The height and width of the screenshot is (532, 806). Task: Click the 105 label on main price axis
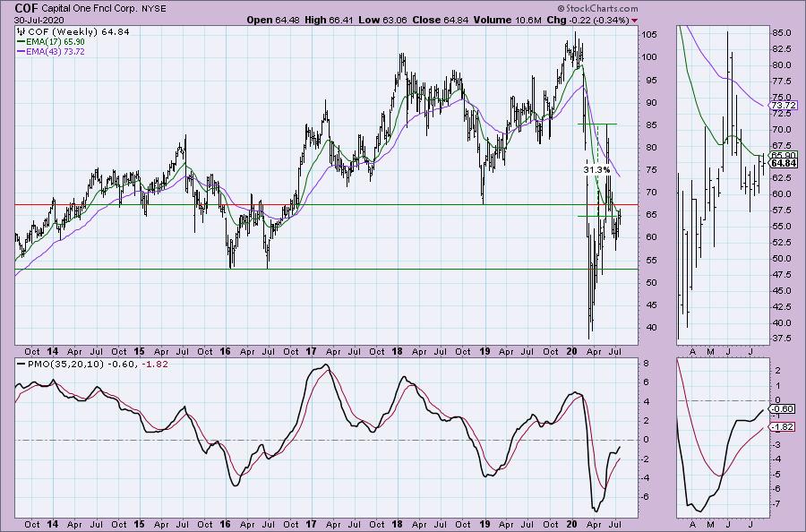tap(650, 35)
